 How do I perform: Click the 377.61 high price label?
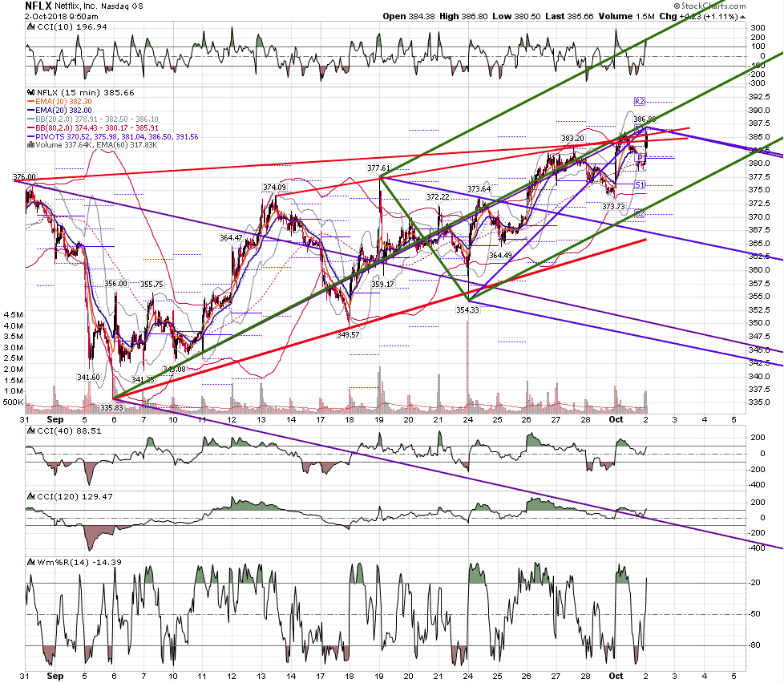pyautogui.click(x=378, y=168)
